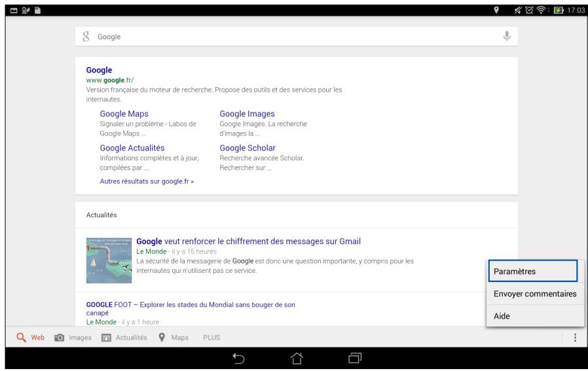Viewport: 588px width, 371px height.
Task: Select Paramètres in the popup menu
Action: pyautogui.click(x=533, y=271)
